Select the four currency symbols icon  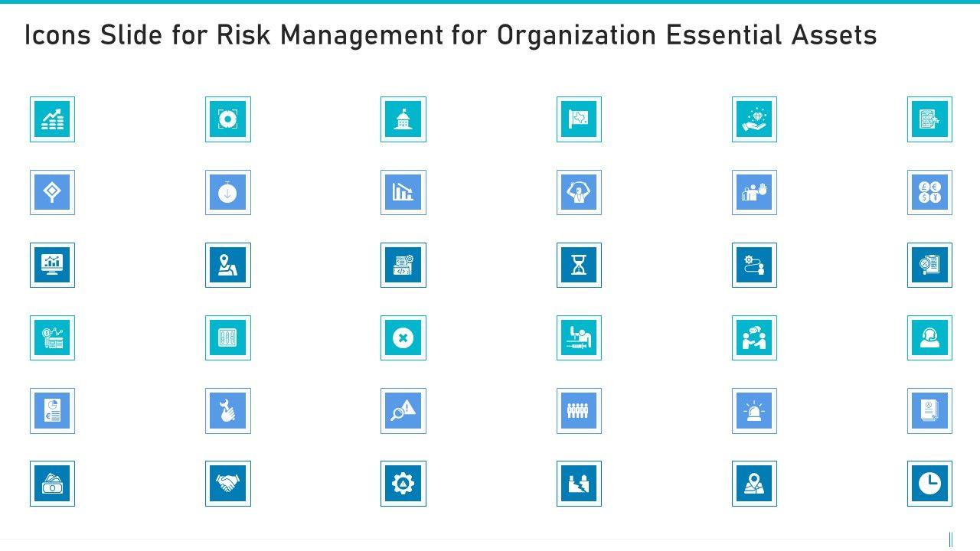[929, 192]
